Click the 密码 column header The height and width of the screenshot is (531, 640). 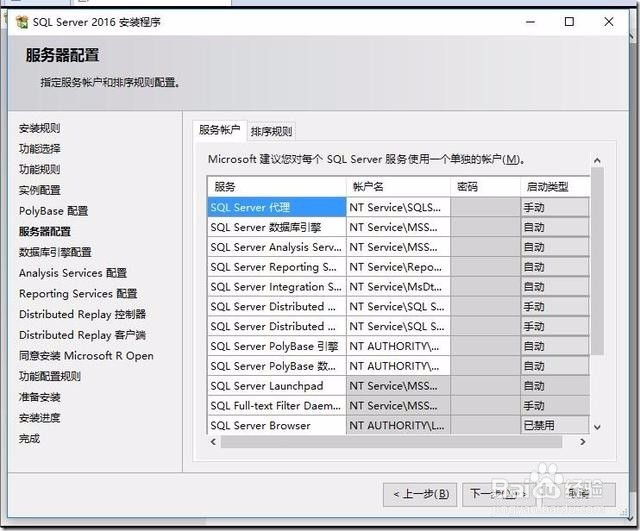(x=485, y=187)
